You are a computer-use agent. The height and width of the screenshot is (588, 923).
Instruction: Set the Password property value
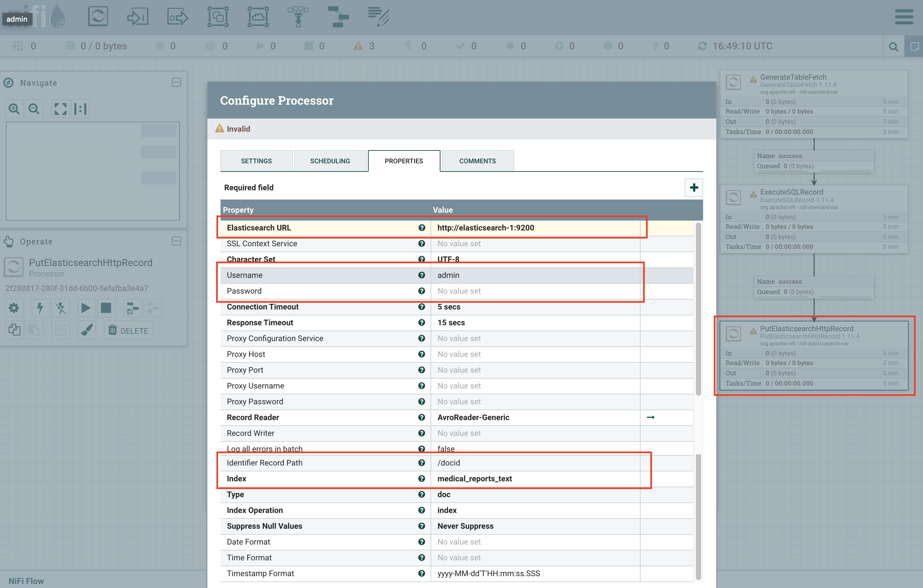coord(536,291)
